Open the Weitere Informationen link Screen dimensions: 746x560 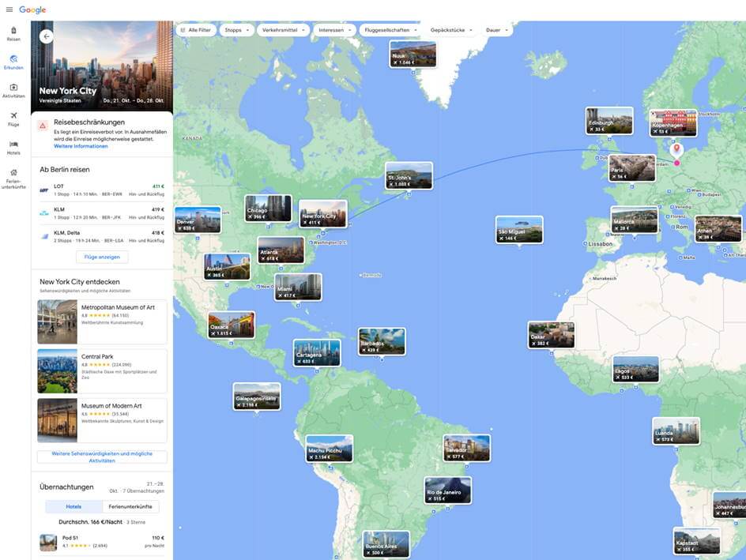pos(81,146)
